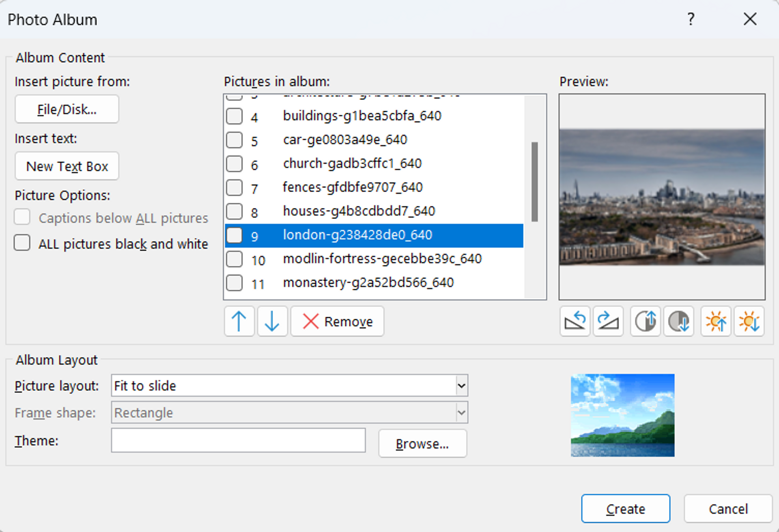Enable ALL pictures black and white
Image resolution: width=779 pixels, height=532 pixels.
tap(22, 243)
